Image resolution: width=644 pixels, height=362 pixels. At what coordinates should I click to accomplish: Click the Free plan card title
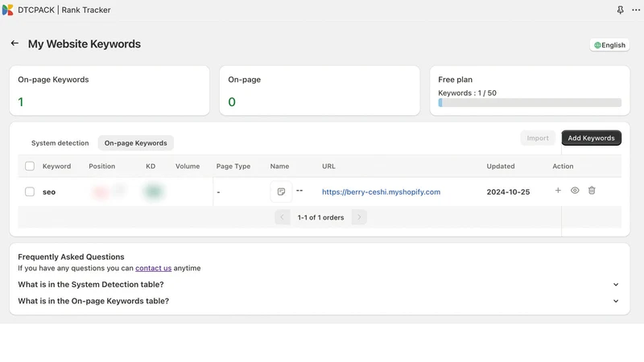point(455,80)
